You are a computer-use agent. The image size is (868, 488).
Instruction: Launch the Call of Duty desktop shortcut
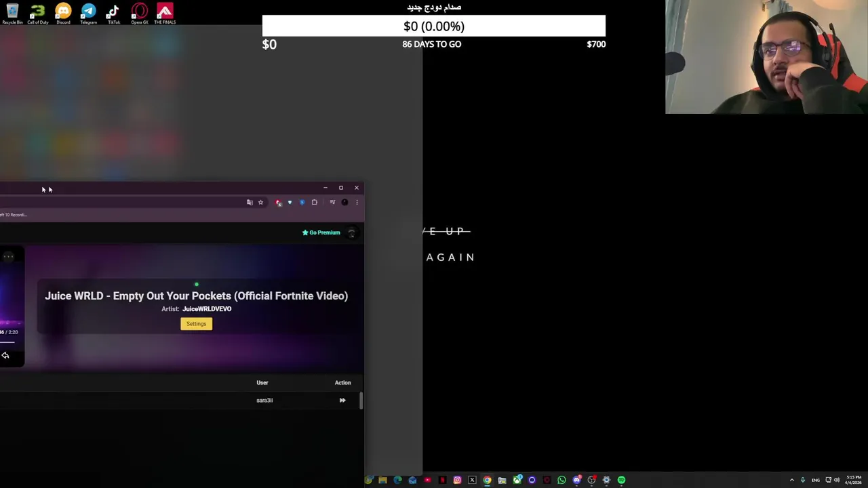tap(37, 13)
